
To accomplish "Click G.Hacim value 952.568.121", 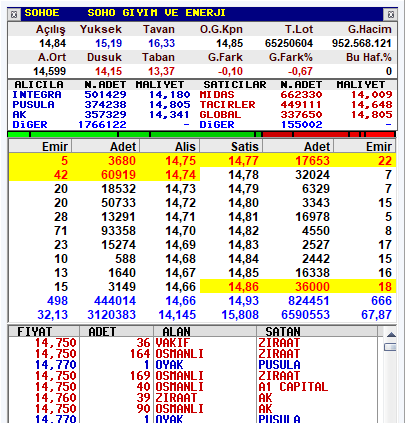I will point(362,43).
